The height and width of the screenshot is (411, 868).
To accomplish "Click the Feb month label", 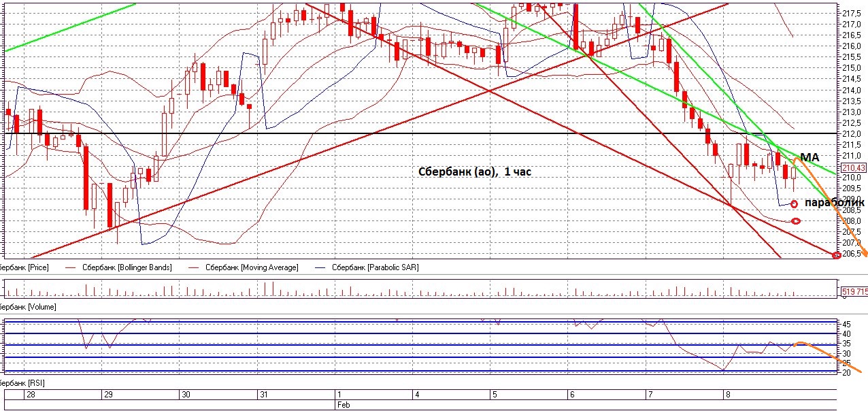I will point(344,404).
